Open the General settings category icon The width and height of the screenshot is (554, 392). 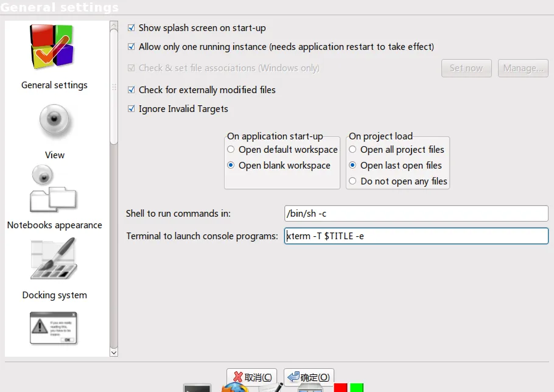tap(52, 47)
